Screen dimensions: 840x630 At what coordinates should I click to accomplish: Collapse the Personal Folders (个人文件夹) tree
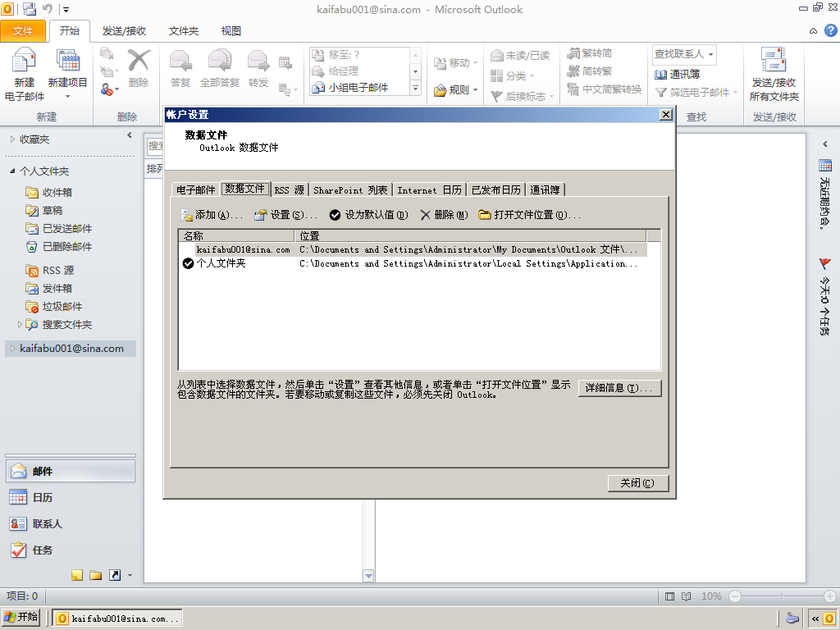(x=13, y=171)
